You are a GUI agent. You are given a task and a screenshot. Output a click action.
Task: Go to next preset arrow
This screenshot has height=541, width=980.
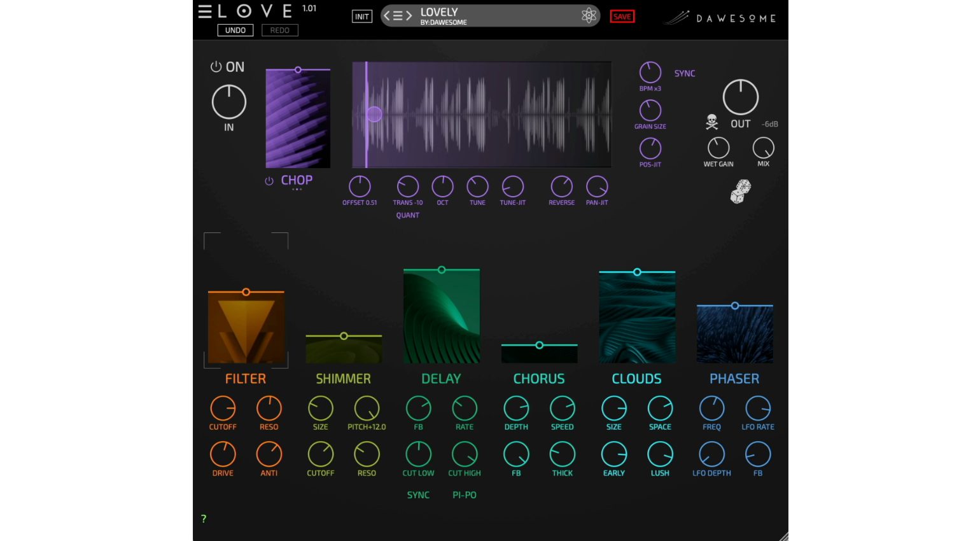click(409, 16)
